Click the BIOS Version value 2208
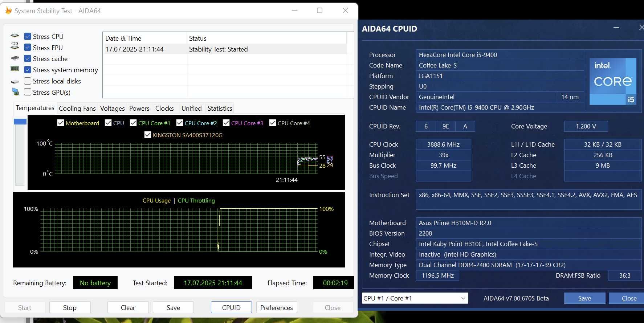Viewport: 644px width, 323px height. (x=529, y=233)
